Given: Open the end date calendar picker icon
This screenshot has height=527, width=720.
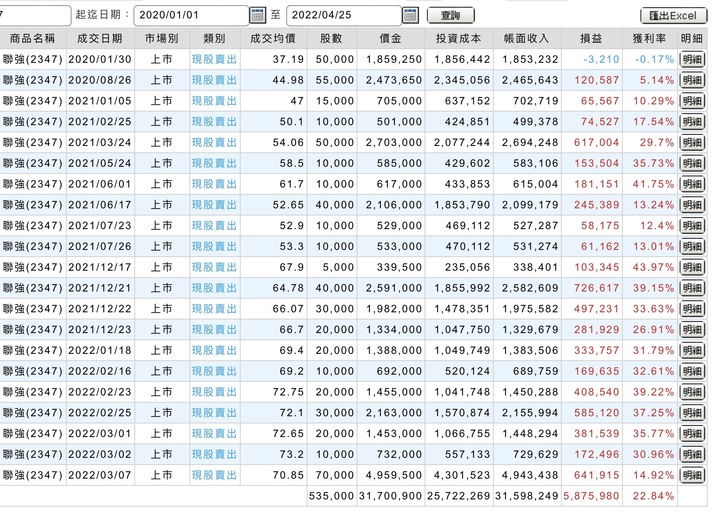Looking at the screenshot, I should click(x=410, y=15).
